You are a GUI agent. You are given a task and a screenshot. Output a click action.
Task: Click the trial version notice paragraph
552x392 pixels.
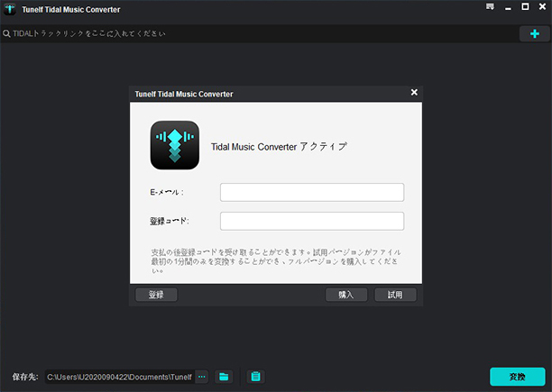(x=276, y=261)
